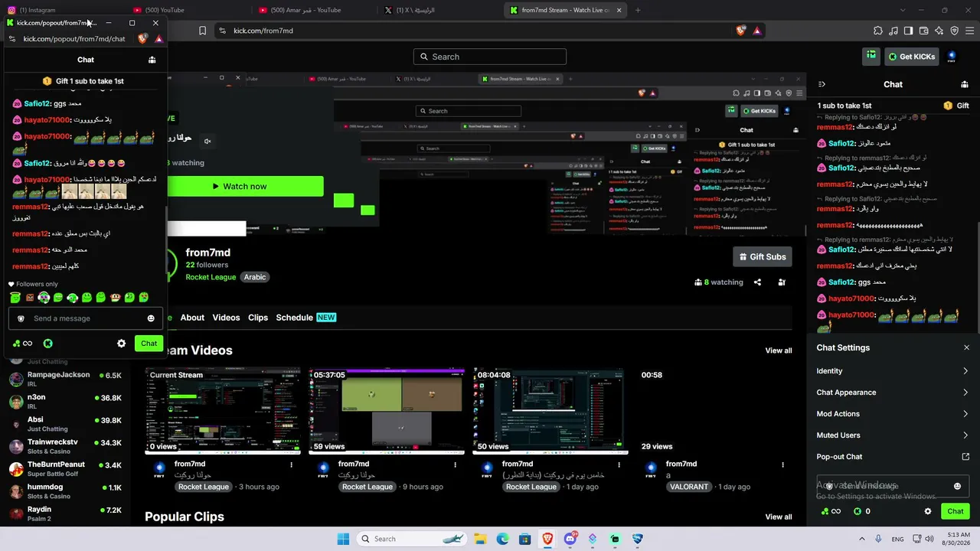Bookmark the kick.com/from7md page

pyautogui.click(x=202, y=31)
